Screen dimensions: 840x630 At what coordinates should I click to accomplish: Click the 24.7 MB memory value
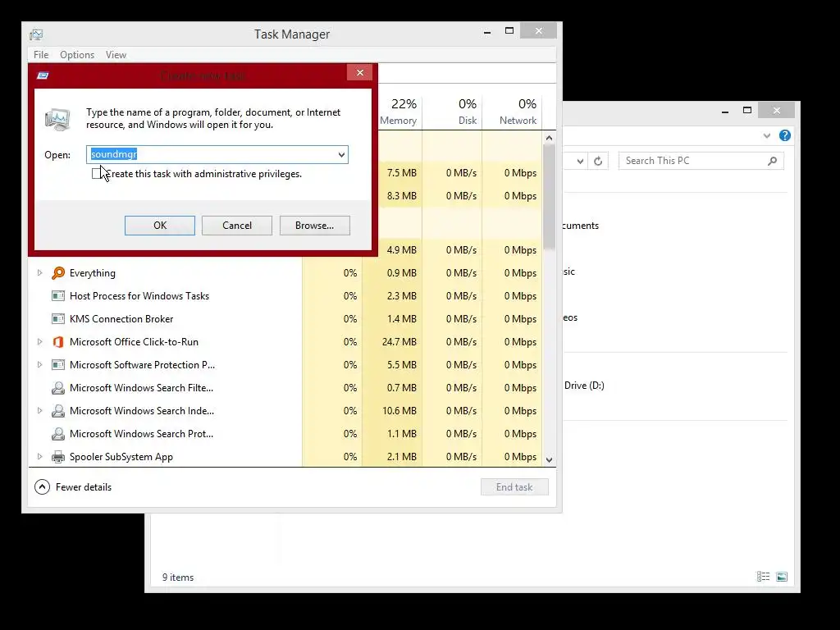pos(399,342)
